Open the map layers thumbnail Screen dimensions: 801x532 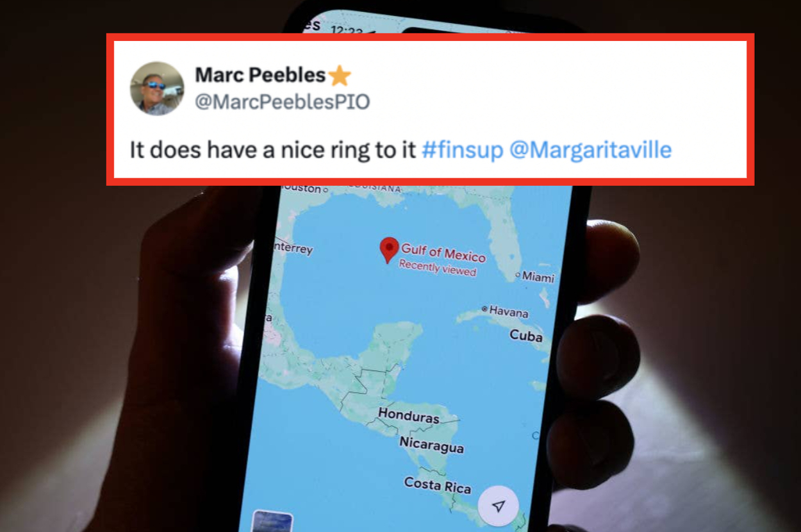tap(272, 521)
